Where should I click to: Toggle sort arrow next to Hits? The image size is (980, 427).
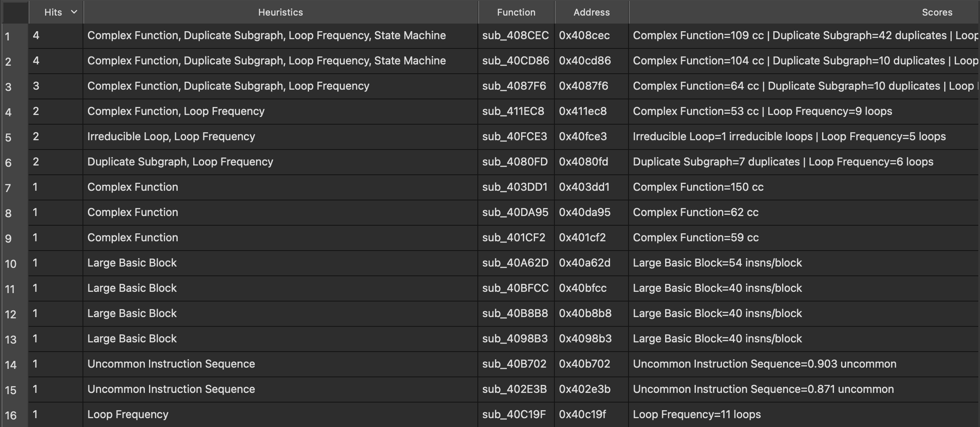74,12
